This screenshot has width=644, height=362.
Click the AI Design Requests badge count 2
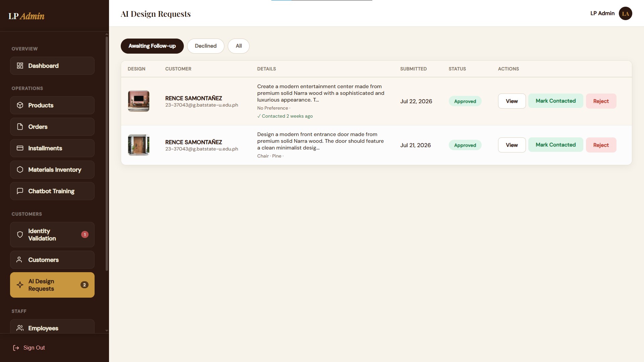(85, 285)
